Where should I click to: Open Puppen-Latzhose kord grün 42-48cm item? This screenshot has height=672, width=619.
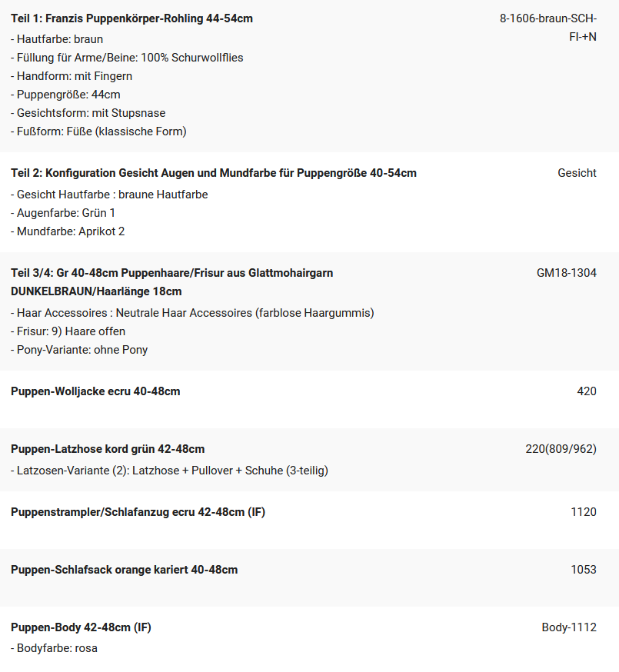(x=108, y=449)
